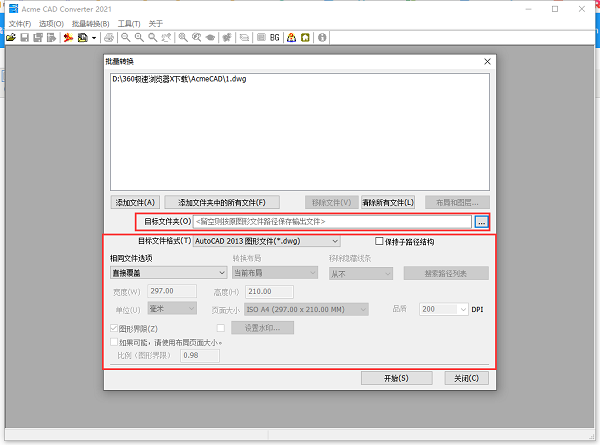
Task: Open the 目标文件格式 AutoCAD 2013 dropdown
Action: click(266, 241)
